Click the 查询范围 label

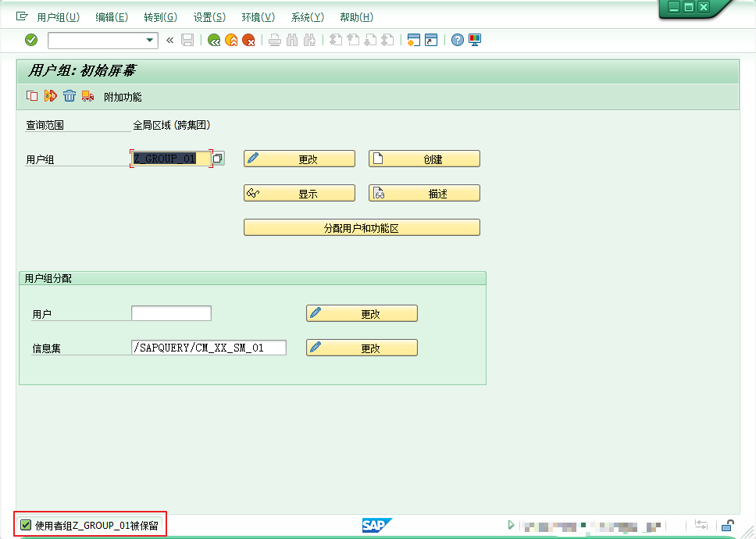pyautogui.click(x=45, y=125)
